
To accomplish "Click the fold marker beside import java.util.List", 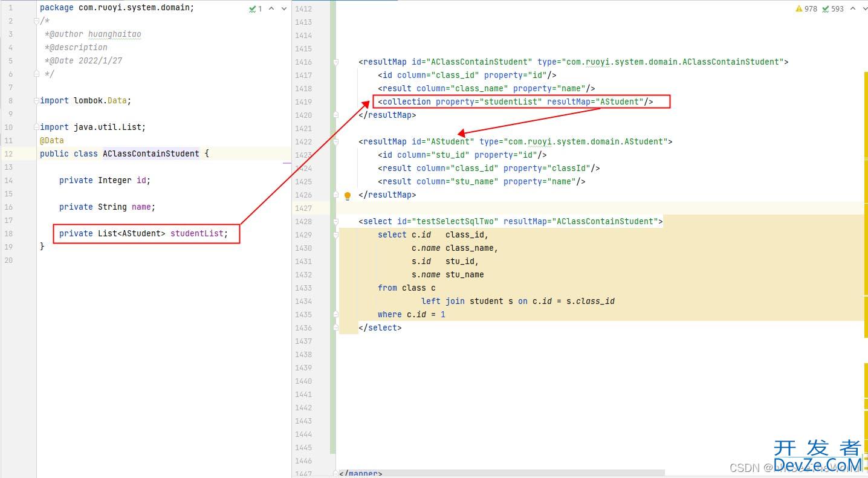I will pos(36,127).
